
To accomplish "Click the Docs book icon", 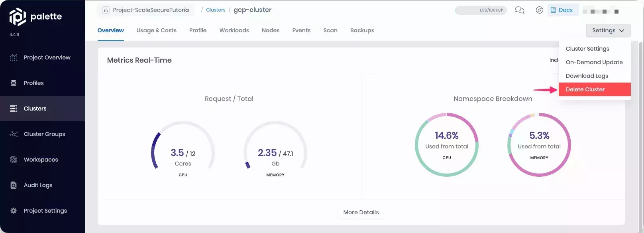I will coord(553,10).
